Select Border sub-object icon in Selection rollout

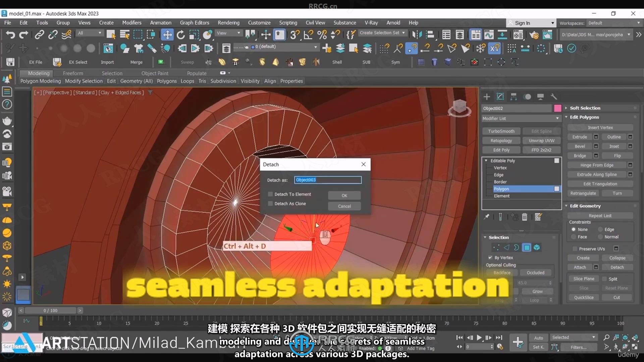[x=516, y=248]
